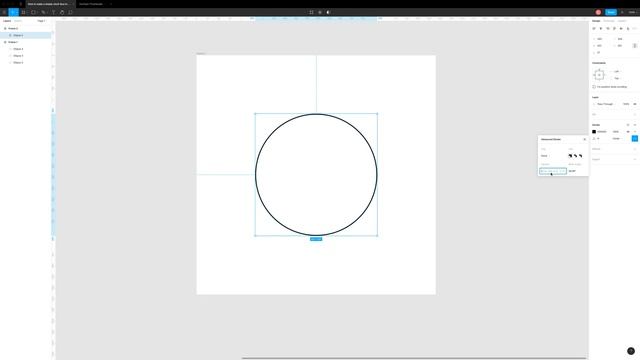Select the Move tool
640x360 pixels.
click(12, 12)
